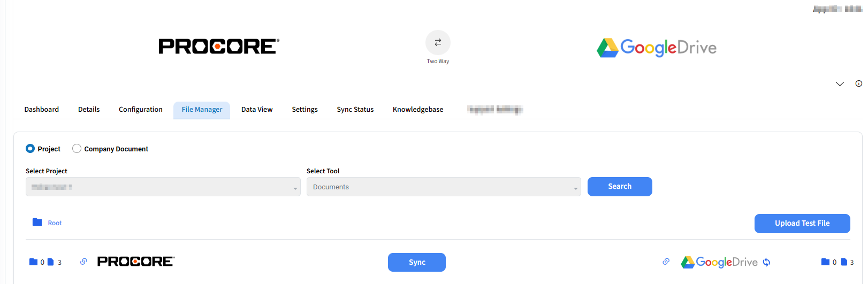Open the Select Tool dropdown showing Documents
The height and width of the screenshot is (284, 868).
click(x=443, y=187)
